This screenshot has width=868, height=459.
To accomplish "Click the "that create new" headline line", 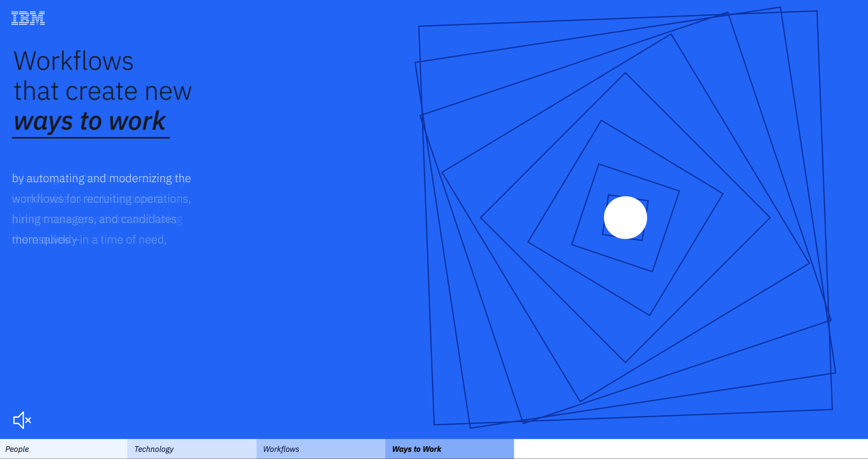I will (102, 91).
